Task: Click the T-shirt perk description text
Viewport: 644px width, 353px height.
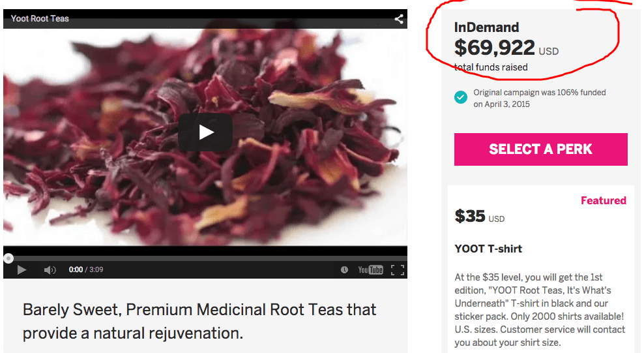Action: click(540, 310)
